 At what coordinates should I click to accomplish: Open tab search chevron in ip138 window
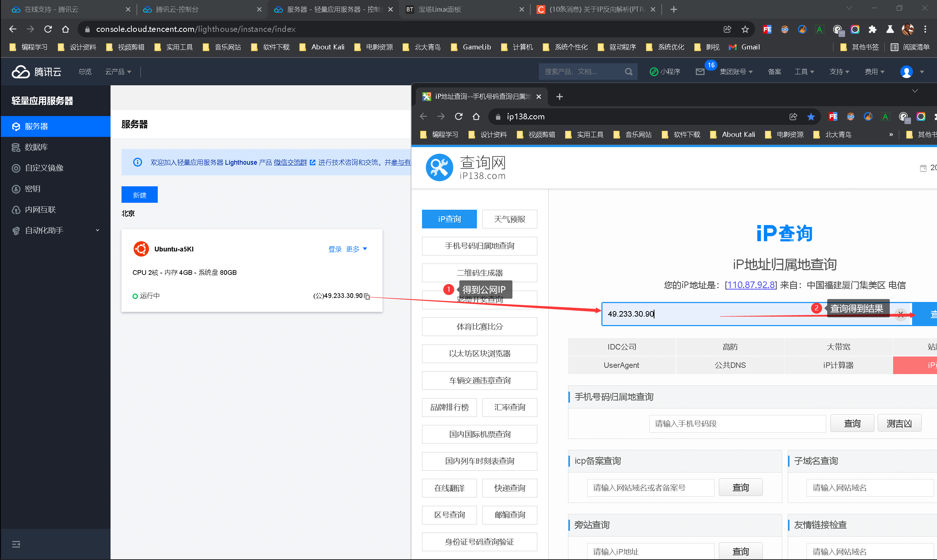(915, 91)
